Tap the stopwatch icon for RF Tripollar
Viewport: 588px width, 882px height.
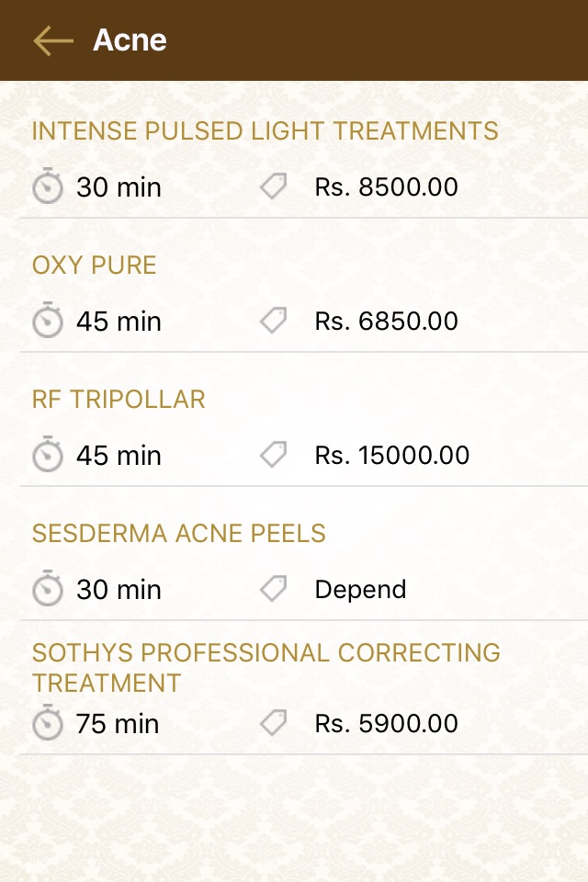(48, 456)
